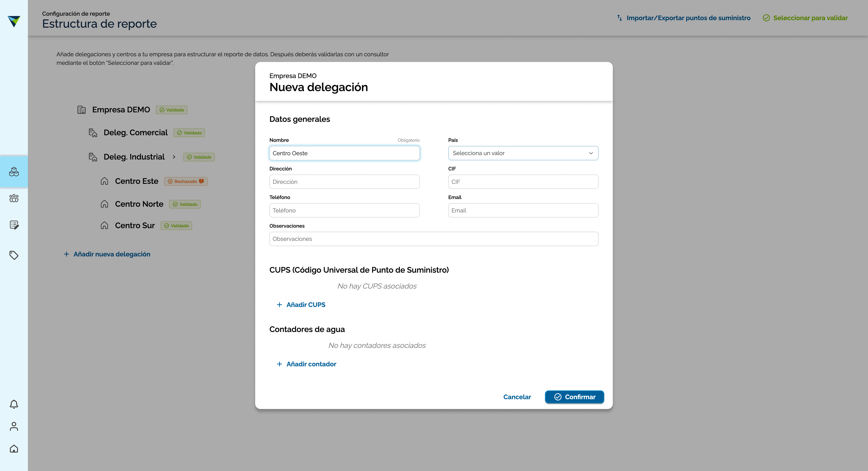Click the Rechazado badge text

[186, 181]
